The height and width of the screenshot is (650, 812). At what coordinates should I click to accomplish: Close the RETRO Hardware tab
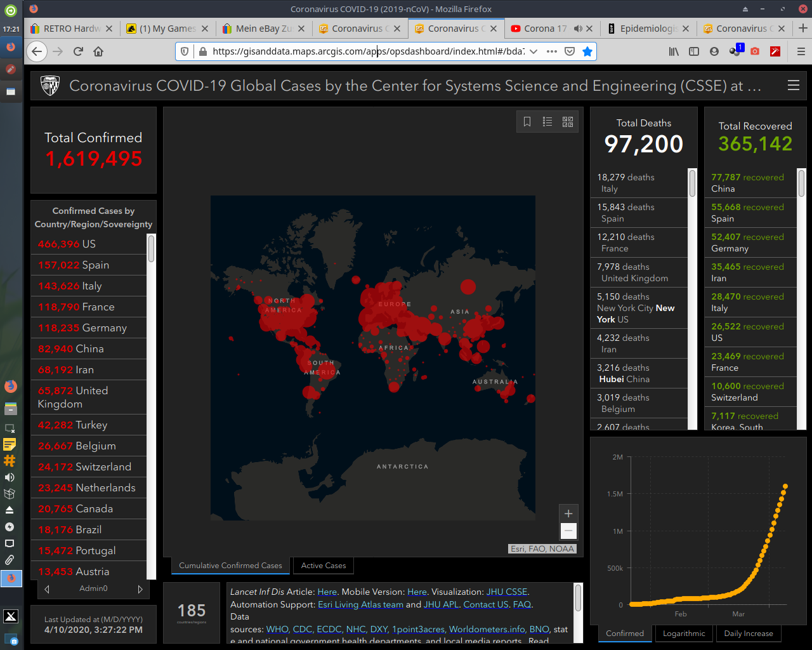109,29
